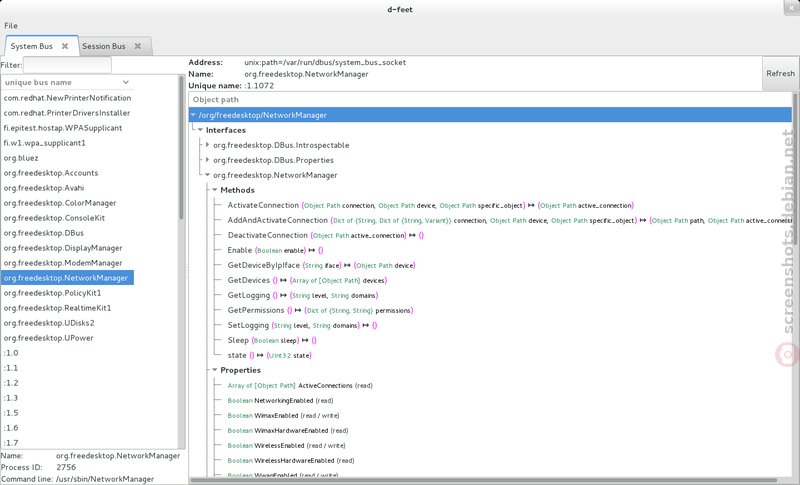Select the state method
Screen dimensions: 800x485
point(269,355)
